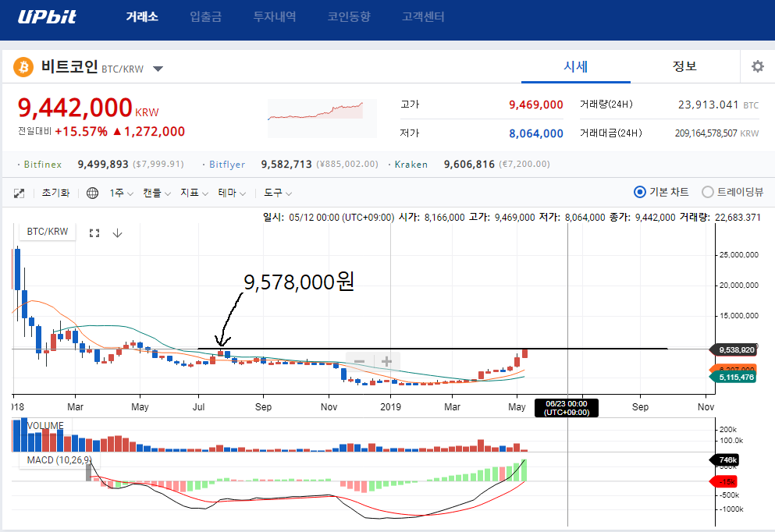The width and height of the screenshot is (775, 532).
Task: Click the -15k red MACD axis label
Action: coord(724,481)
